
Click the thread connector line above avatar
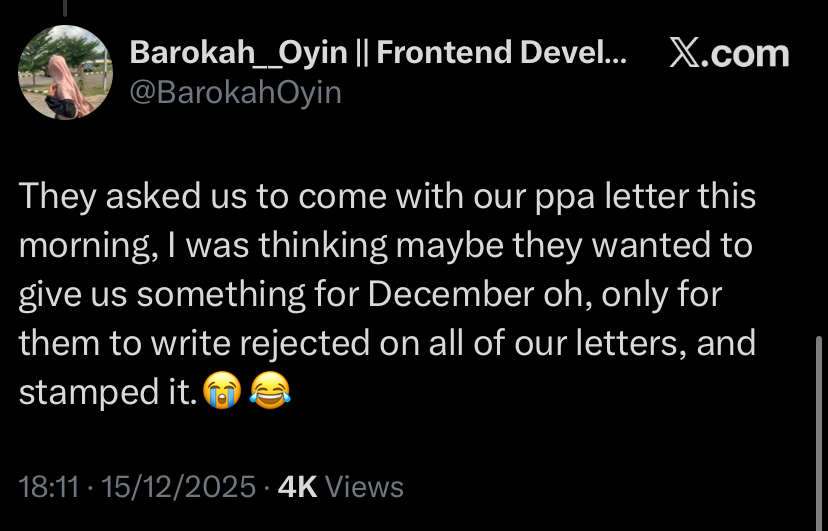click(x=66, y=7)
